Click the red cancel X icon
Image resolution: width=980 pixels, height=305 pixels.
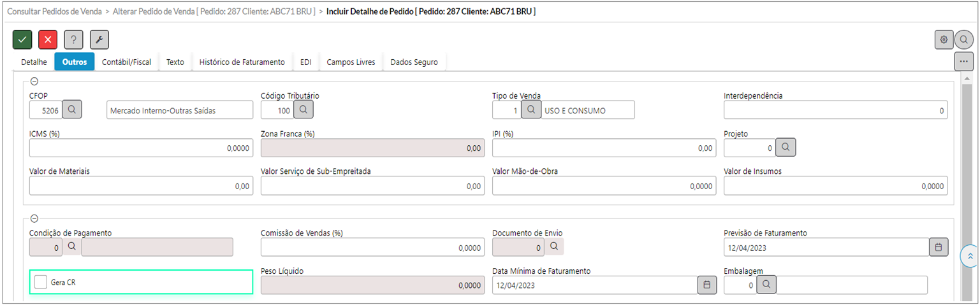tap(48, 39)
